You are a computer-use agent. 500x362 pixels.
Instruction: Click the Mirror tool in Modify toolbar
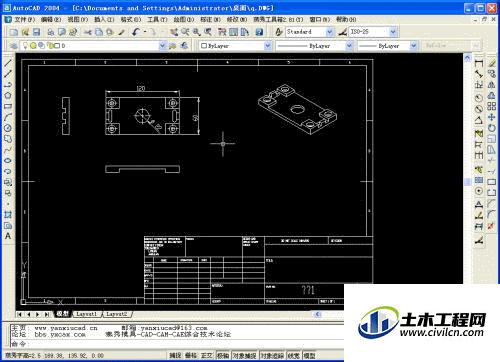(x=492, y=85)
